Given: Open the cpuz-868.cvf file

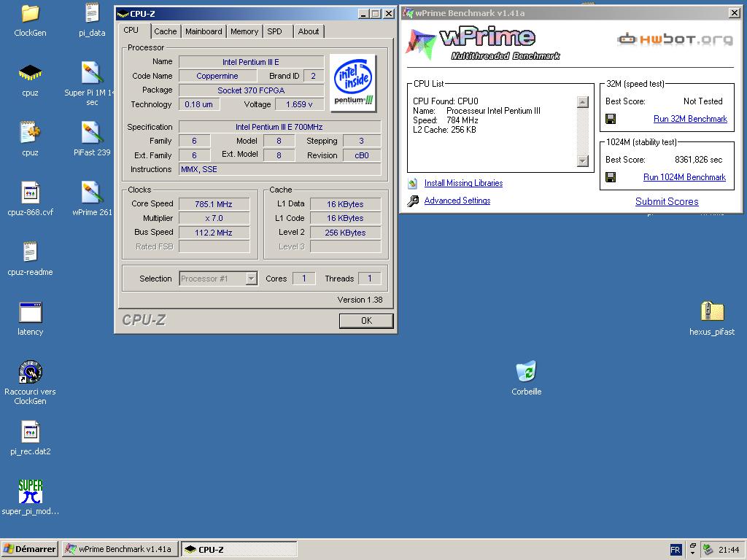Looking at the screenshot, I should pyautogui.click(x=30, y=192).
